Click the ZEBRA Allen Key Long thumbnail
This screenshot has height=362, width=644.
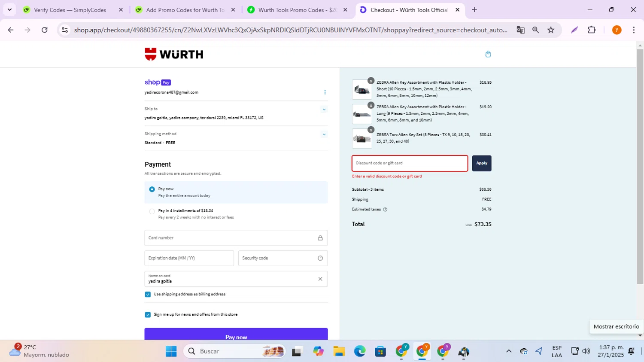pyautogui.click(x=362, y=114)
